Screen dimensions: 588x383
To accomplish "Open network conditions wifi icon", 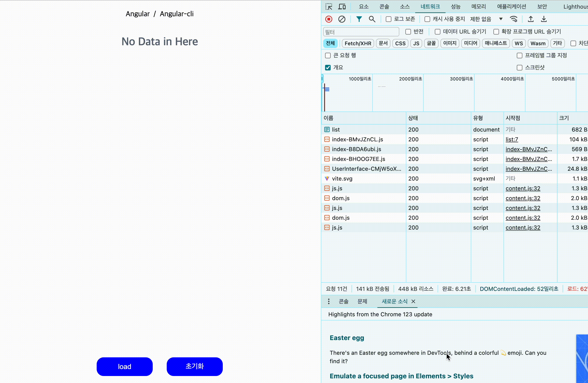I will [x=514, y=19].
